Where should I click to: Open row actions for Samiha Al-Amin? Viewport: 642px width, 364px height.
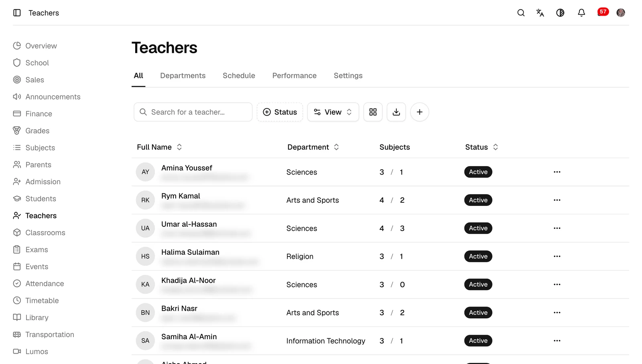coord(557,340)
